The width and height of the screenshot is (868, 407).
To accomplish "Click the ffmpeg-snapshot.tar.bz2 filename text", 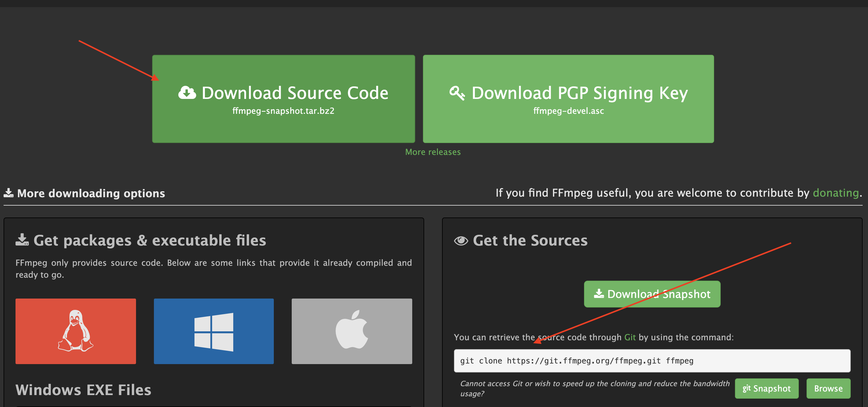I will coord(283,111).
